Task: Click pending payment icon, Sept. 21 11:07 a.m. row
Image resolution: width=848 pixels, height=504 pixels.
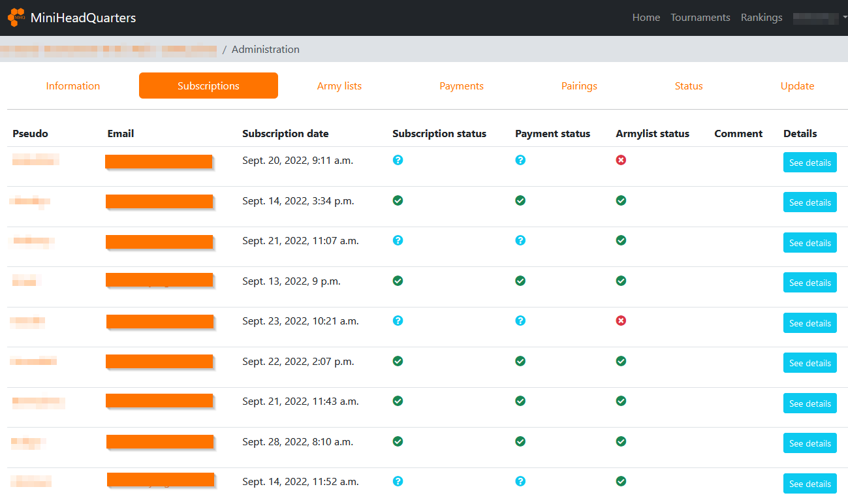Action: click(x=520, y=240)
